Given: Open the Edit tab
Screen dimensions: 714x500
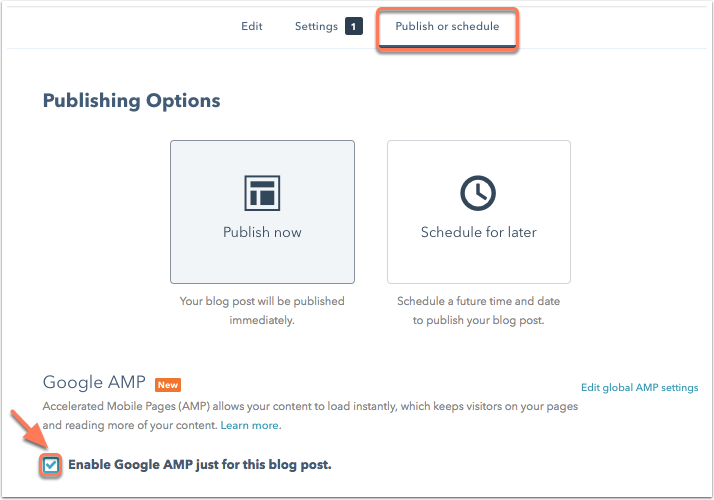Looking at the screenshot, I should point(251,26).
